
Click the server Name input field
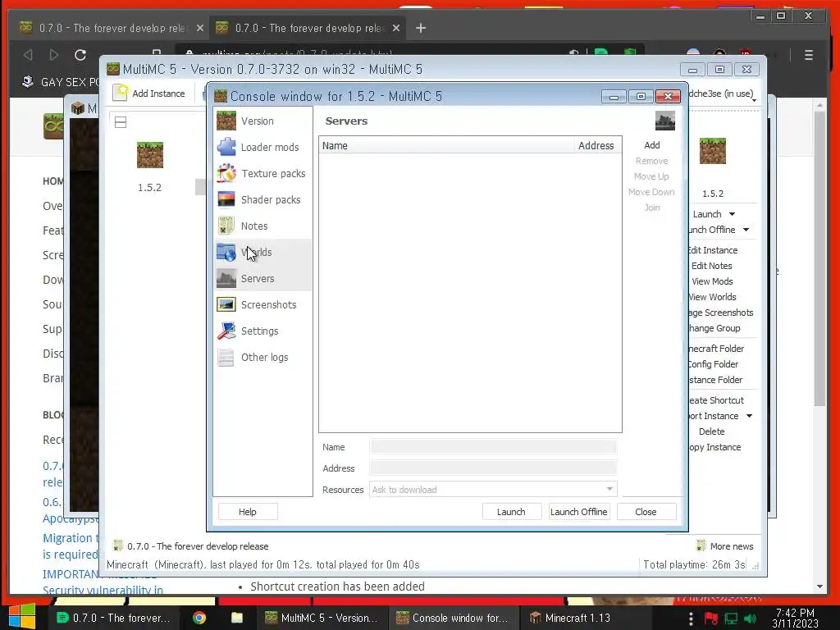493,447
